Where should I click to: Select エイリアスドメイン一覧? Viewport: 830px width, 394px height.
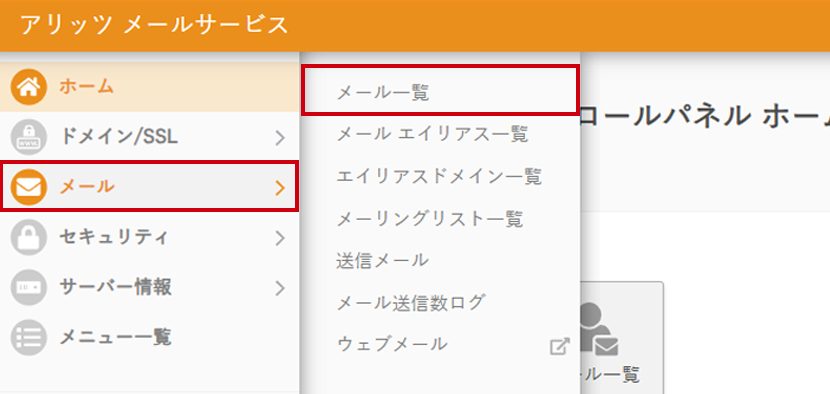pyautogui.click(x=439, y=176)
